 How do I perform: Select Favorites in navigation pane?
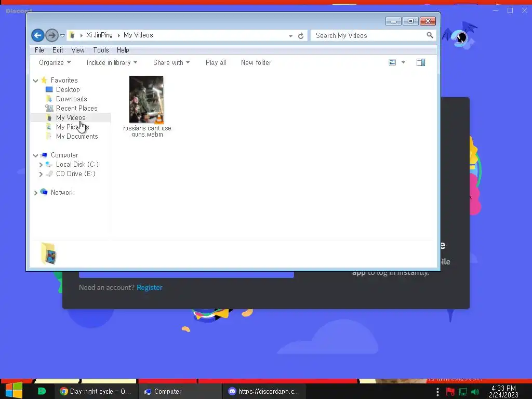(64, 80)
